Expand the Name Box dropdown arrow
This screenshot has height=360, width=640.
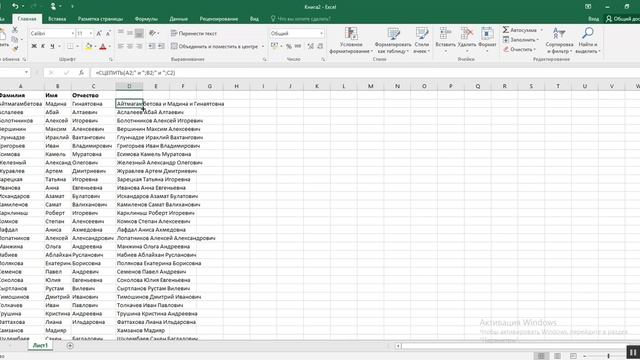[x=26, y=73]
